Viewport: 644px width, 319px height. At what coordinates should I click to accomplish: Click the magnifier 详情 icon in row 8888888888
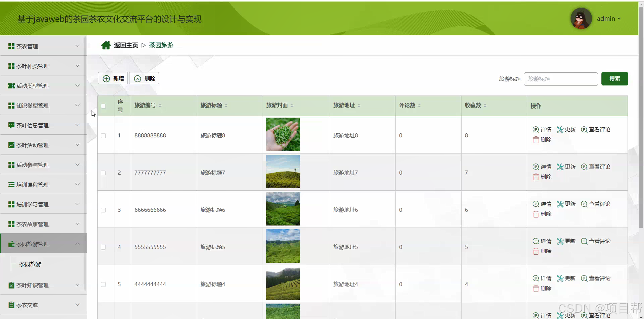click(536, 130)
